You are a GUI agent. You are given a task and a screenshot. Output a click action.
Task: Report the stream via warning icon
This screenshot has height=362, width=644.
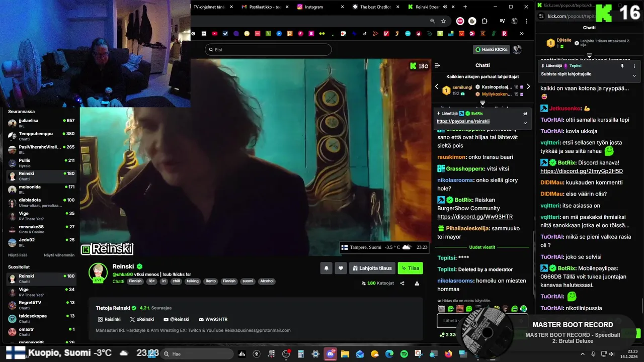(x=417, y=283)
